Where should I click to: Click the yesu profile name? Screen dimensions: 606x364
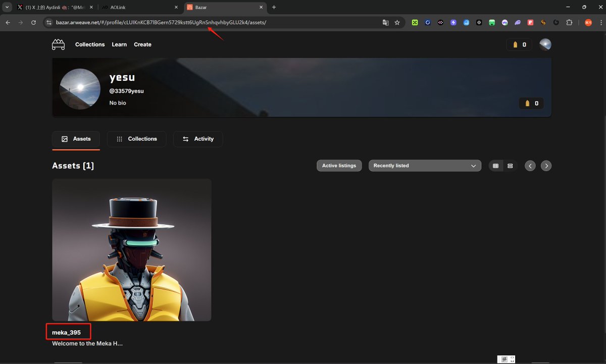pos(122,77)
